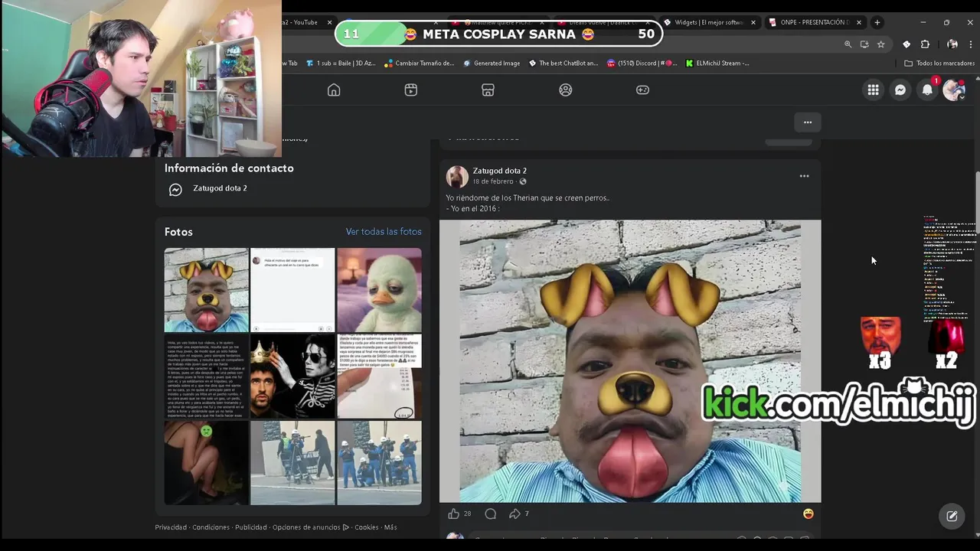980x551 pixels.
Task: Click the Ver todas las fotos link
Action: [x=384, y=231]
